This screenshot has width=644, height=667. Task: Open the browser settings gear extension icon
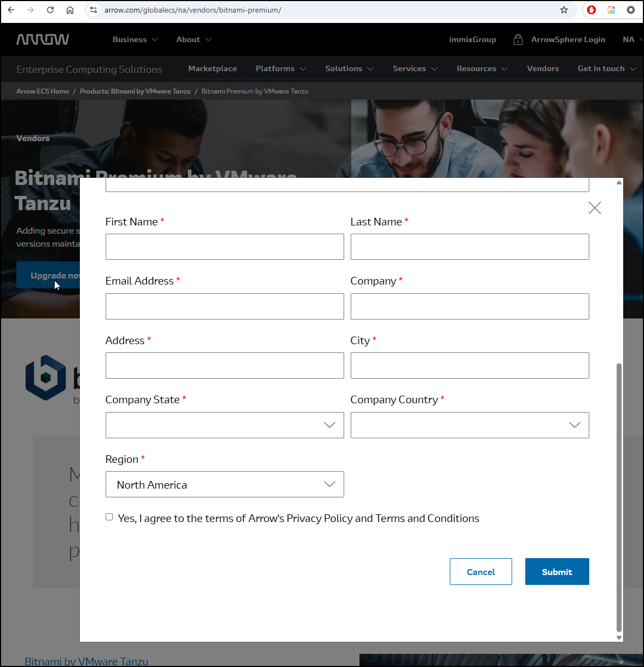coord(631,10)
